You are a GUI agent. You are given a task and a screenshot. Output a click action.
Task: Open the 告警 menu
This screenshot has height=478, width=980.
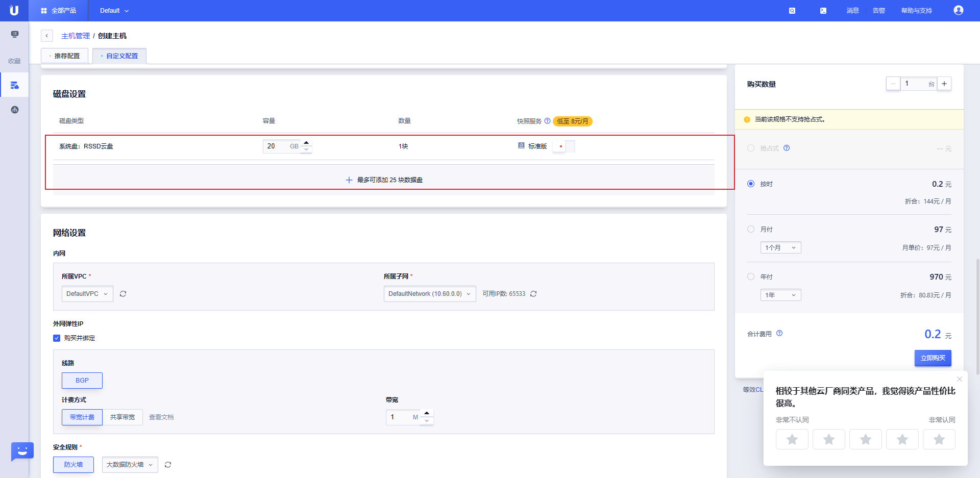tap(879, 11)
